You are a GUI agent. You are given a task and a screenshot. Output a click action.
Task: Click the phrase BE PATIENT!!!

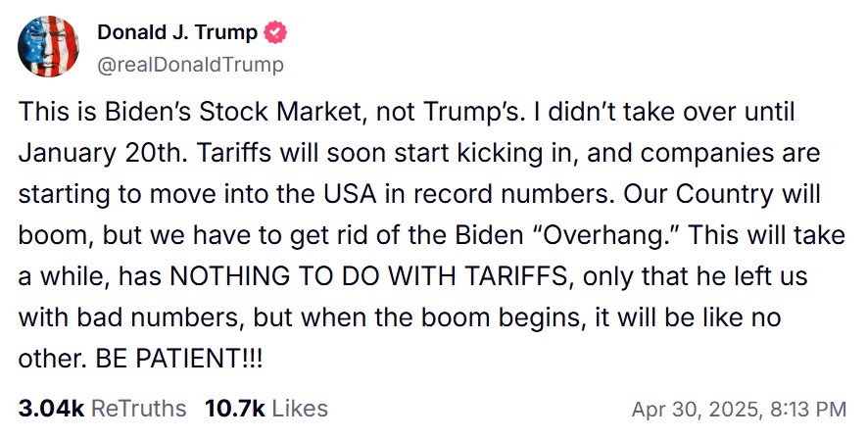(179, 359)
